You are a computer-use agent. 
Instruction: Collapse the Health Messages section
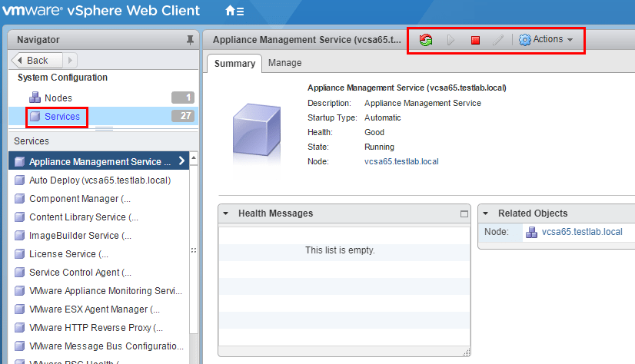point(226,213)
